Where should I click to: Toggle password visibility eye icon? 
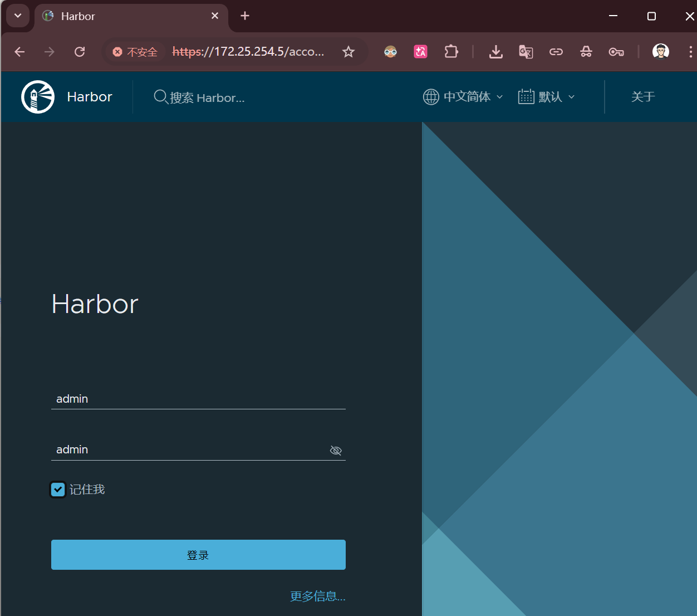click(336, 451)
